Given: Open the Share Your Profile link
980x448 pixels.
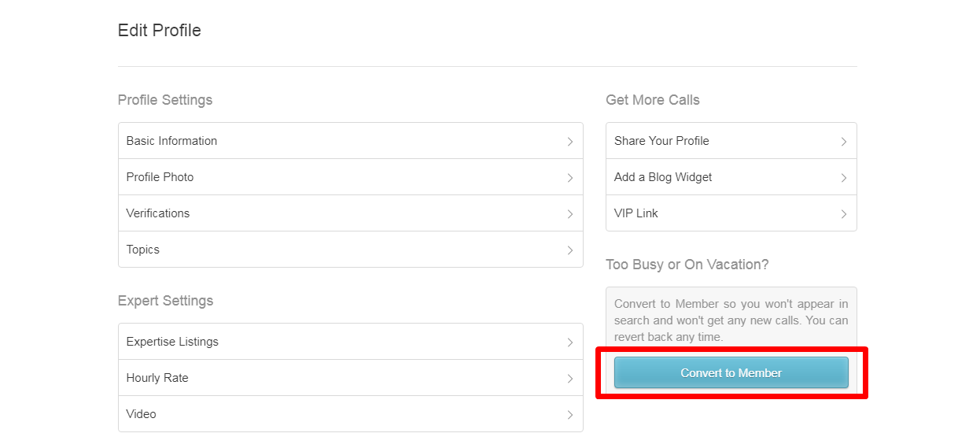Looking at the screenshot, I should click(731, 141).
